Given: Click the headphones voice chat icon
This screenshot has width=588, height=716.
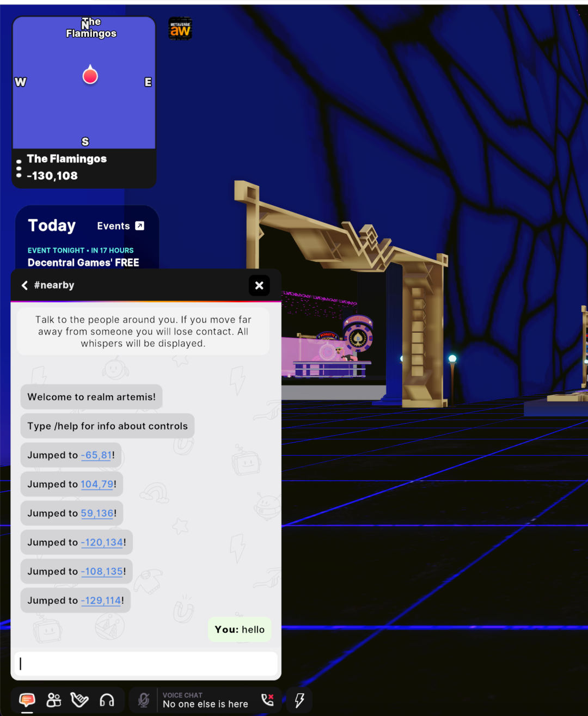Looking at the screenshot, I should pyautogui.click(x=107, y=700).
